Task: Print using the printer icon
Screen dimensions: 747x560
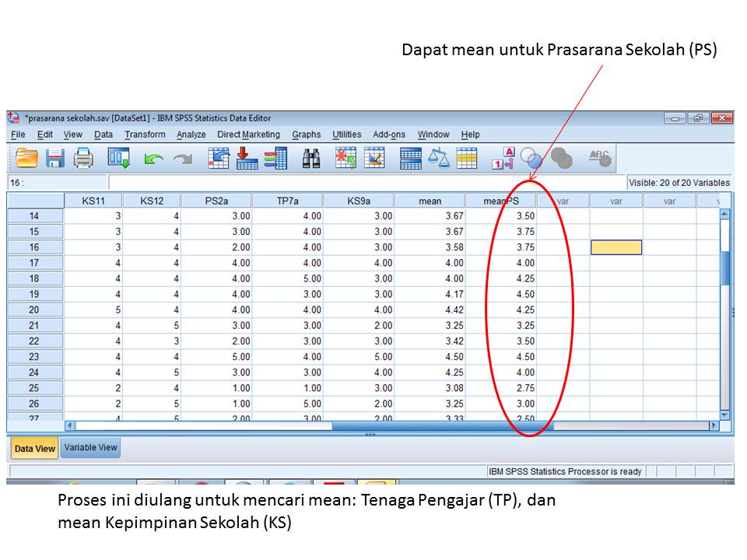Action: (83, 158)
